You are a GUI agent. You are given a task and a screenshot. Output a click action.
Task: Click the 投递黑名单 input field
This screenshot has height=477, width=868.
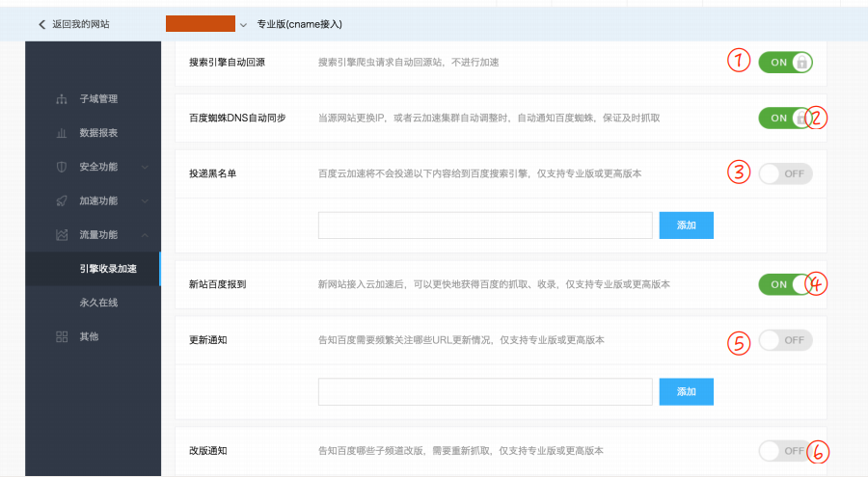[x=485, y=225]
